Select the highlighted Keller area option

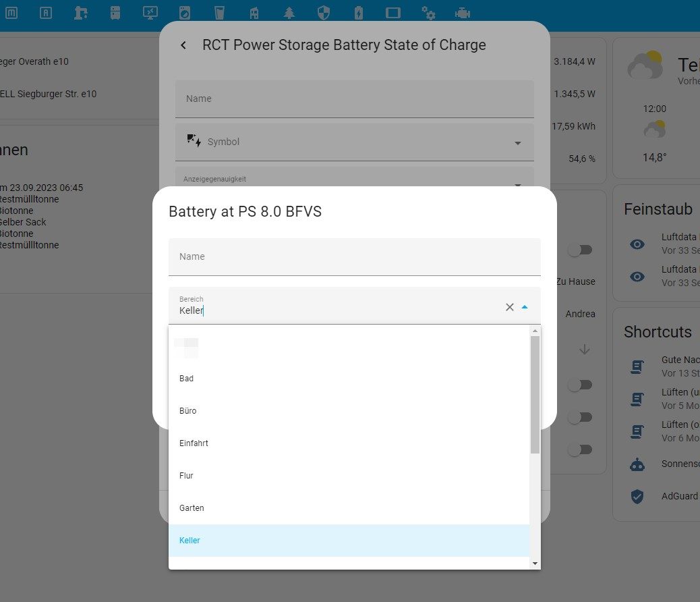tap(349, 541)
